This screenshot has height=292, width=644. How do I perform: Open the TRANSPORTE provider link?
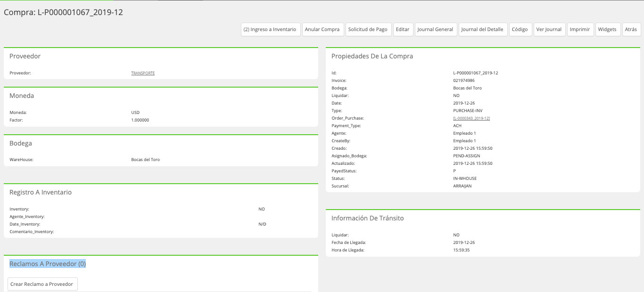coord(143,73)
